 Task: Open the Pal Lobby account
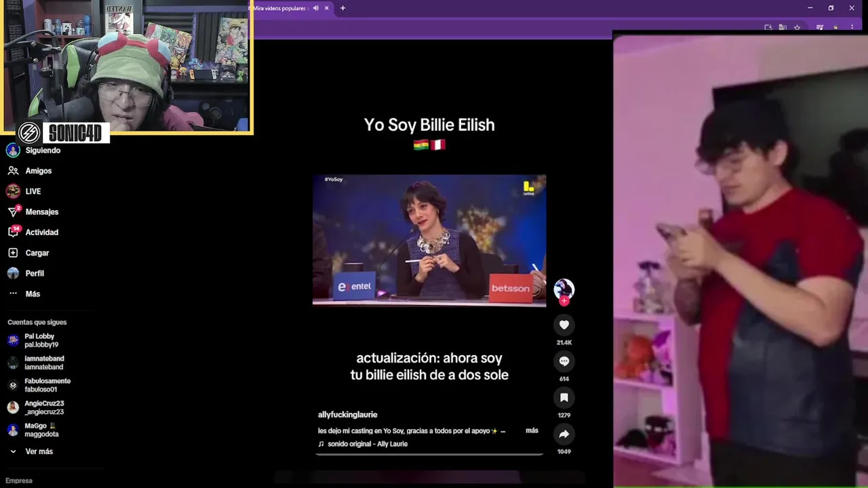[41, 340]
